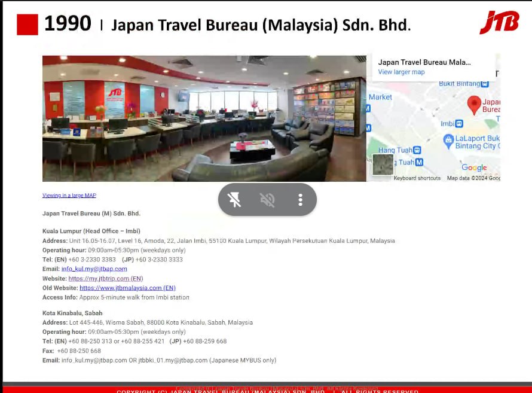Visit https://my.jtbtrip.com (EN) website link
The image size is (532, 393).
[106, 278]
